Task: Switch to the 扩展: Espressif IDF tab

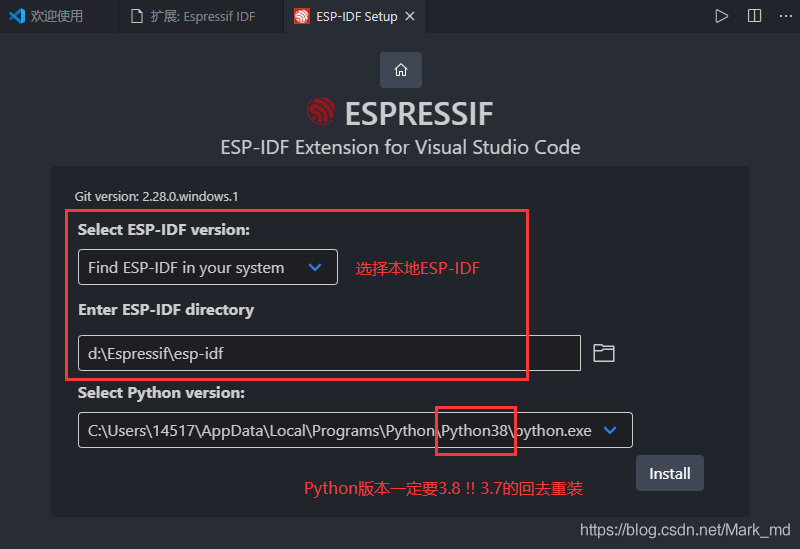Action: [201, 16]
